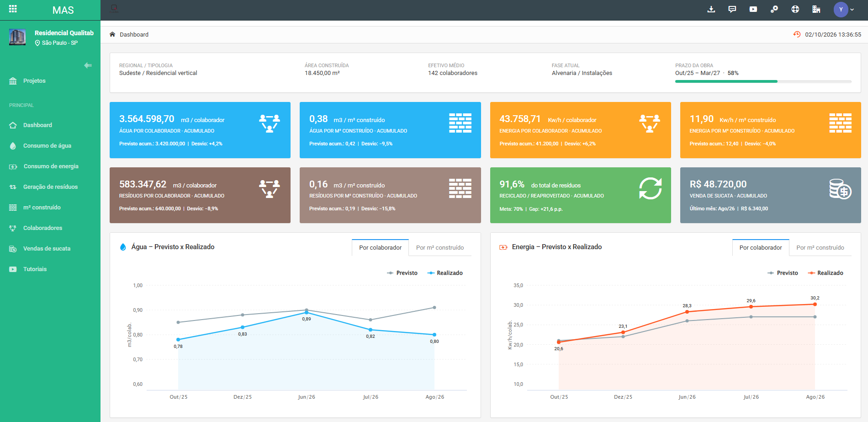Click the red search icon in header
The height and width of the screenshot is (422, 868).
(114, 8)
